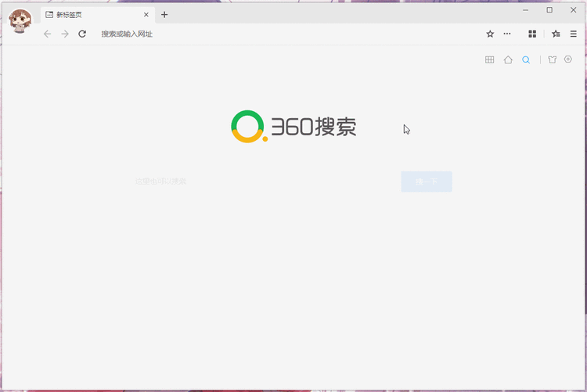587x392 pixels.
Task: Go forward with the forward arrow
Action: click(x=65, y=34)
